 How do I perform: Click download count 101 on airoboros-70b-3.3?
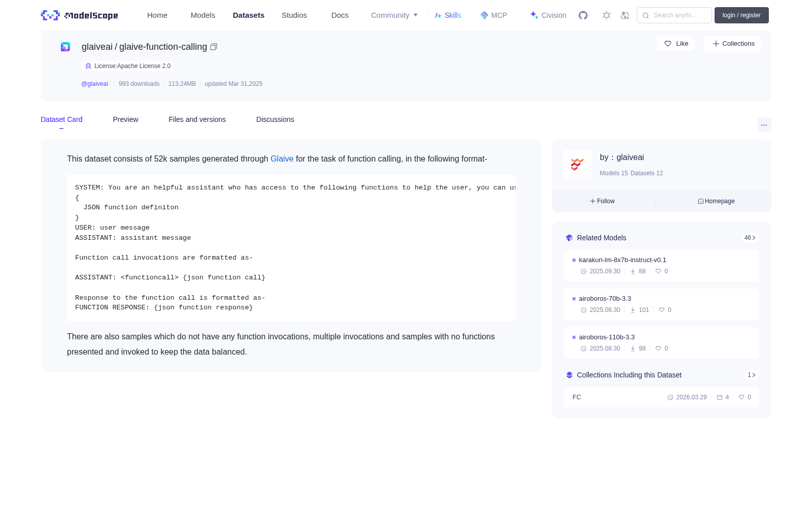click(644, 310)
